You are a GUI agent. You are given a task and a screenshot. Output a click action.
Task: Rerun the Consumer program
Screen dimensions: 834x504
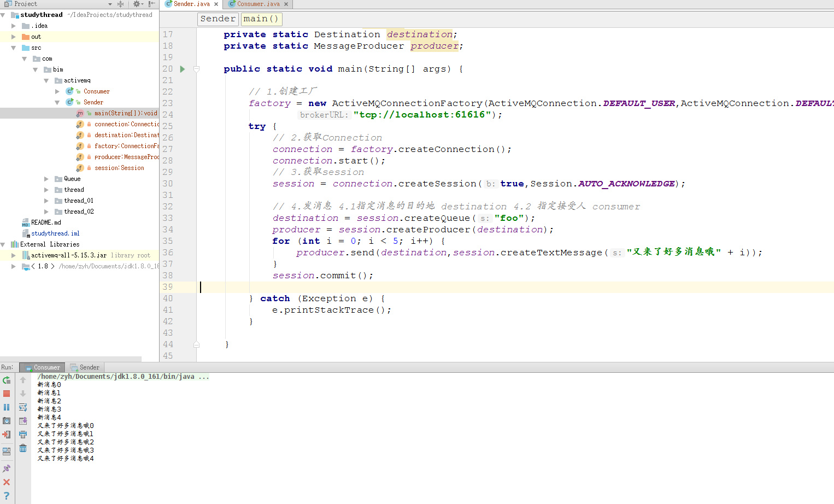7,380
